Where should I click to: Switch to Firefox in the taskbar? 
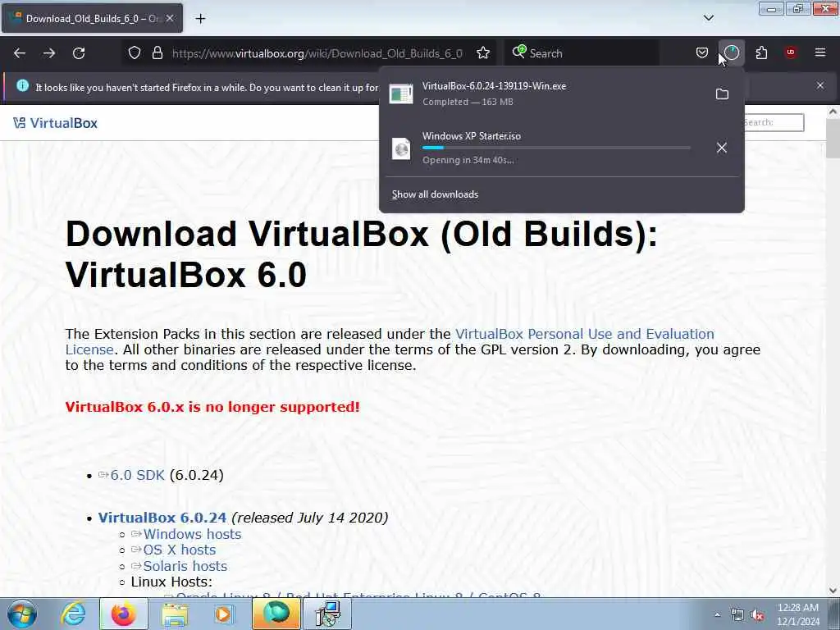click(124, 614)
